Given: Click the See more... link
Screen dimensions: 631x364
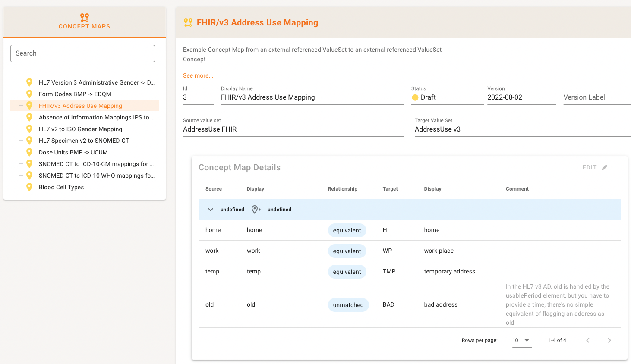Looking at the screenshot, I should point(198,75).
